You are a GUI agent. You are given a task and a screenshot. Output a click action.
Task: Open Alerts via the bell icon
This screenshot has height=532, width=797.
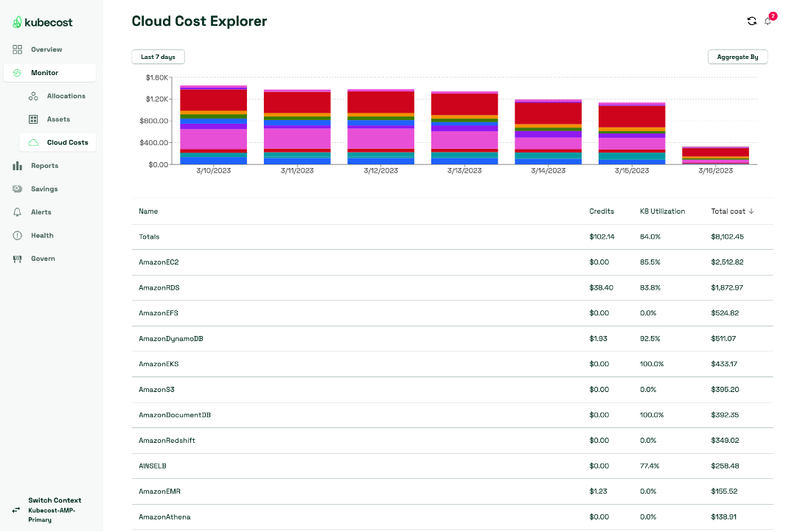pos(16,211)
